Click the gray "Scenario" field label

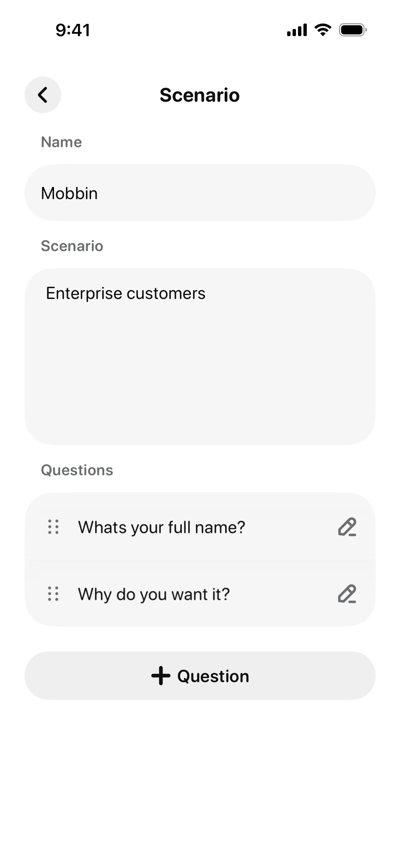72,246
